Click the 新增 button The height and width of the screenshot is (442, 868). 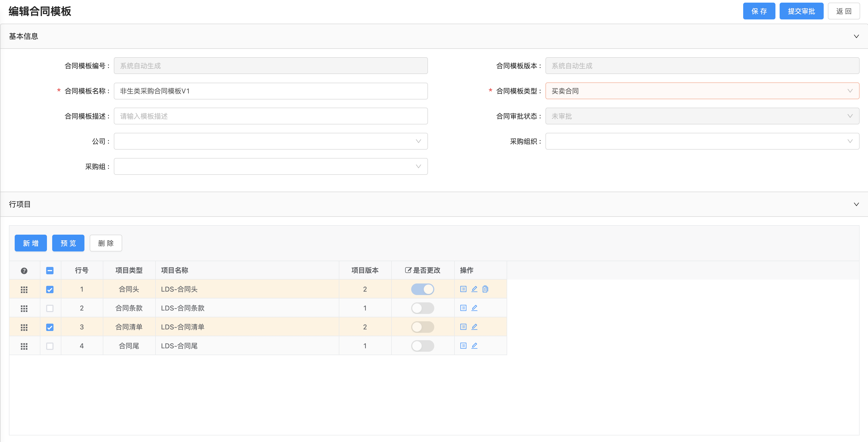point(31,243)
